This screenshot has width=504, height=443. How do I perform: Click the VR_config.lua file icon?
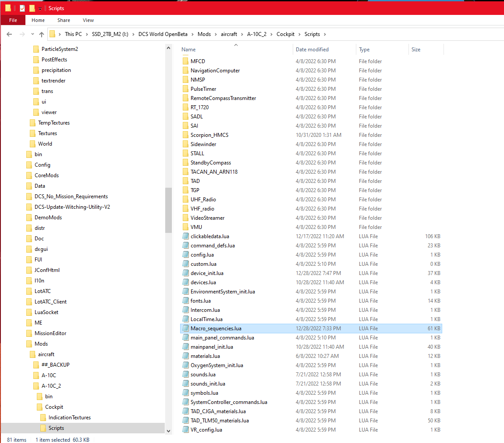click(x=185, y=430)
